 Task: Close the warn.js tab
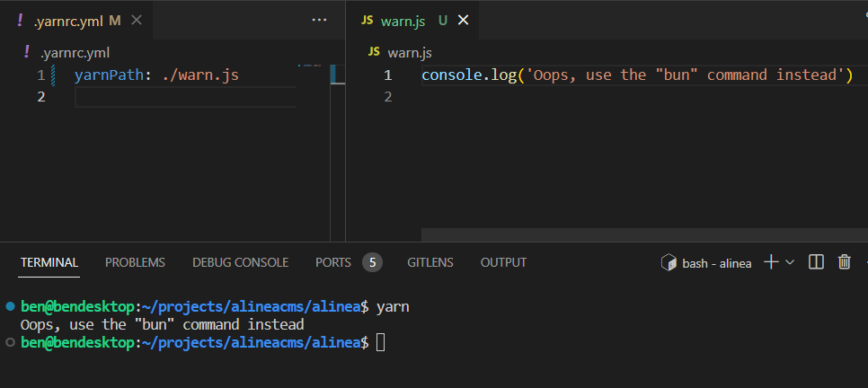point(464,21)
